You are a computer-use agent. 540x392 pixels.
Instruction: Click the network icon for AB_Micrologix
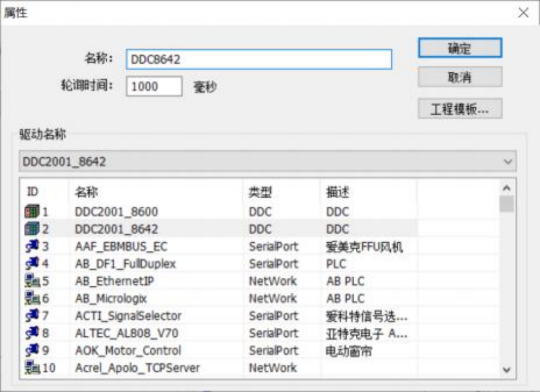point(32,298)
